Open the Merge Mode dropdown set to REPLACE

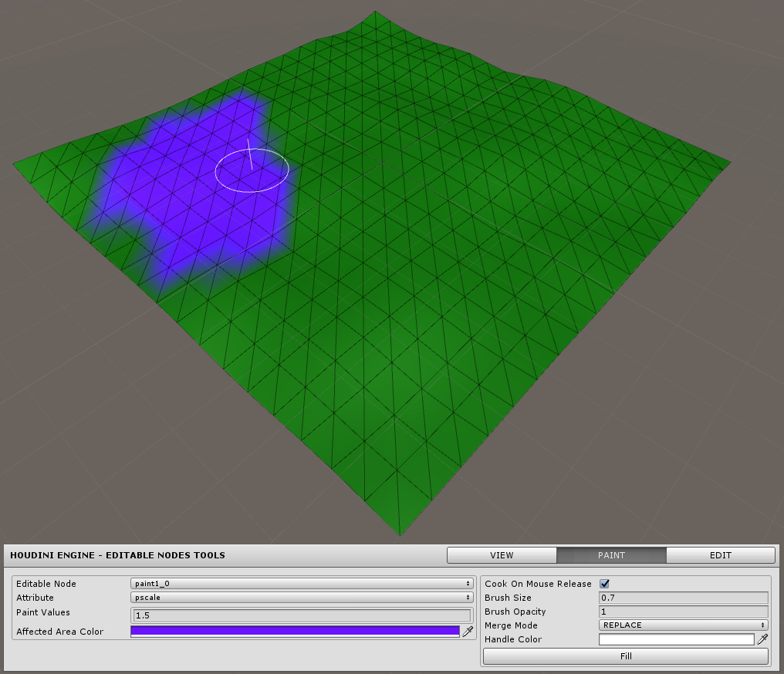click(x=683, y=625)
